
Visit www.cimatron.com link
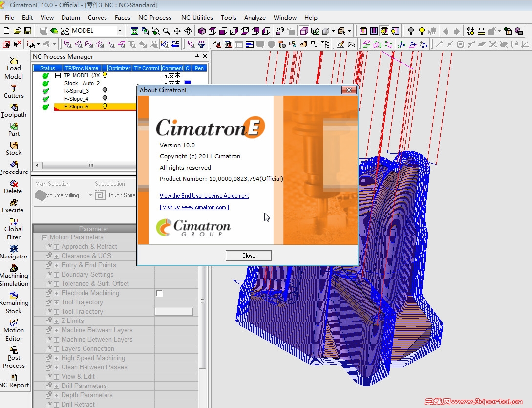point(194,207)
